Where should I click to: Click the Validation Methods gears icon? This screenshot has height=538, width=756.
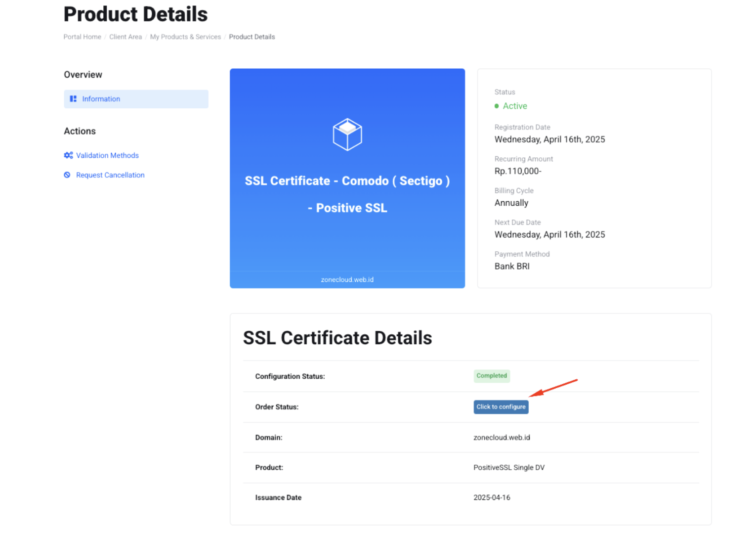68,155
